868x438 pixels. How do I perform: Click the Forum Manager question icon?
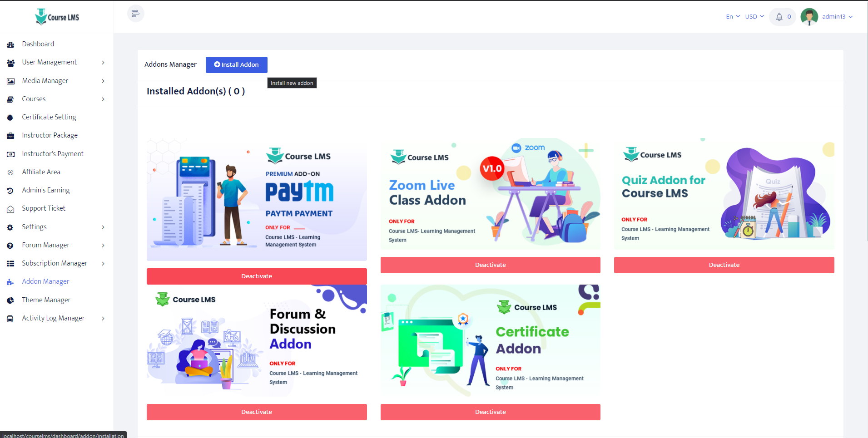[x=10, y=246]
